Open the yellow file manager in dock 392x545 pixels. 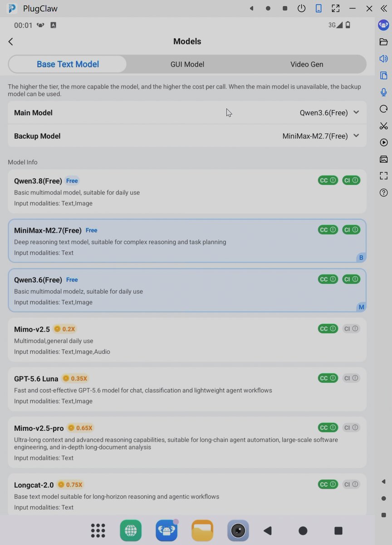[202, 530]
